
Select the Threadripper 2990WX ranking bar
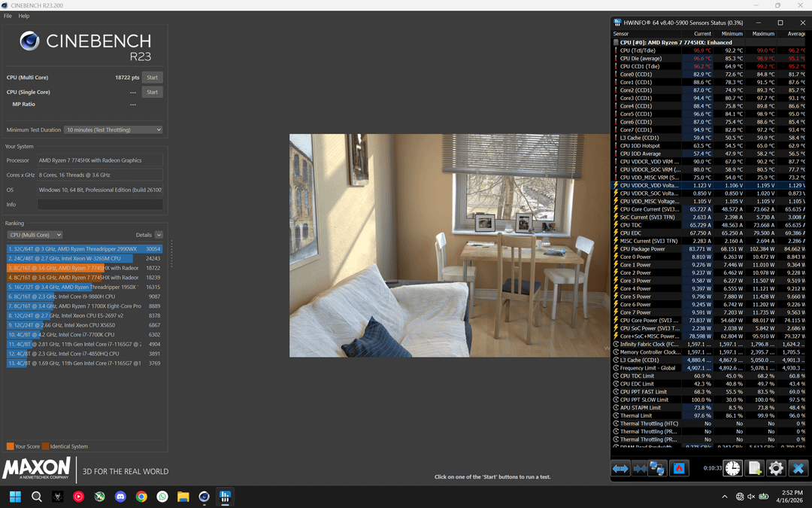[x=84, y=249]
